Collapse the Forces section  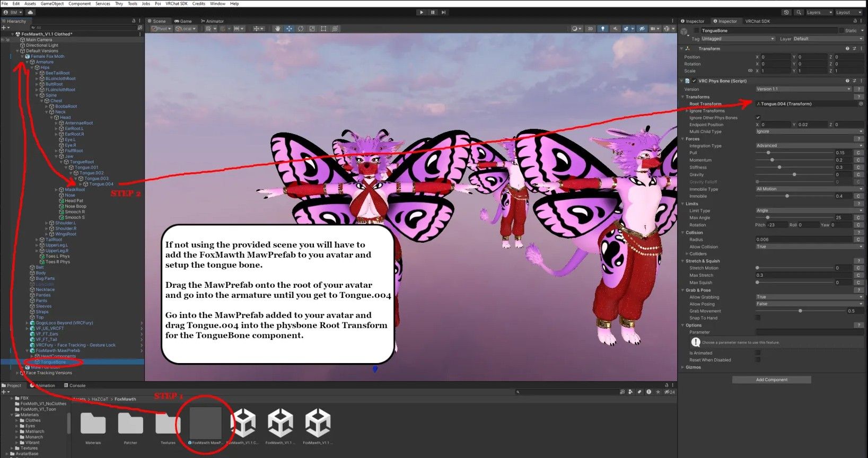[683, 139]
